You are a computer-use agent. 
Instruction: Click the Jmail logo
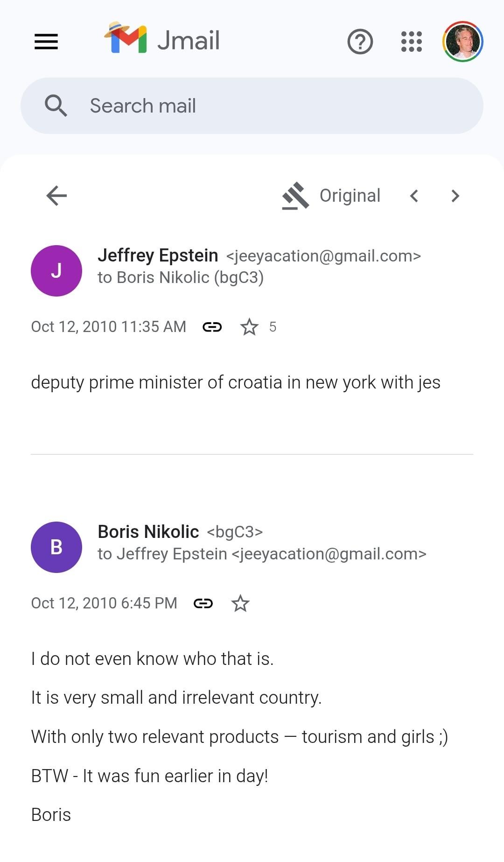161,40
